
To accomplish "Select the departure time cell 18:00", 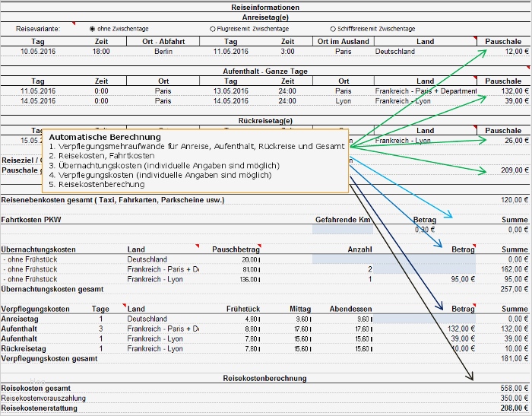I will click(101, 52).
